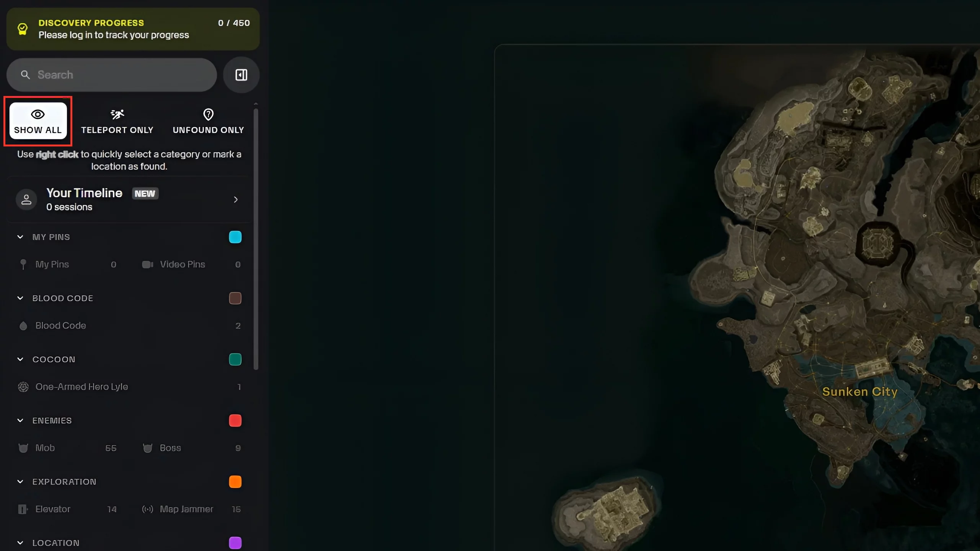
Task: Click the red Enemies color swatch
Action: 235,421
